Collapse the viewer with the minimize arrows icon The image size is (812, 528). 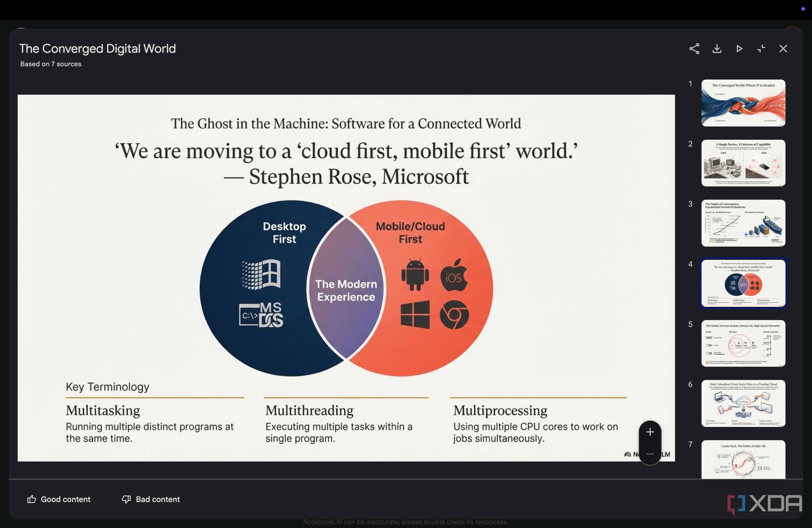[x=761, y=49]
